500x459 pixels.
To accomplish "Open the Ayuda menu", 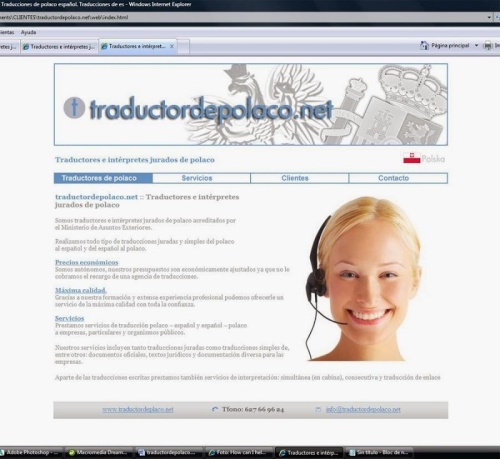I will point(28,32).
